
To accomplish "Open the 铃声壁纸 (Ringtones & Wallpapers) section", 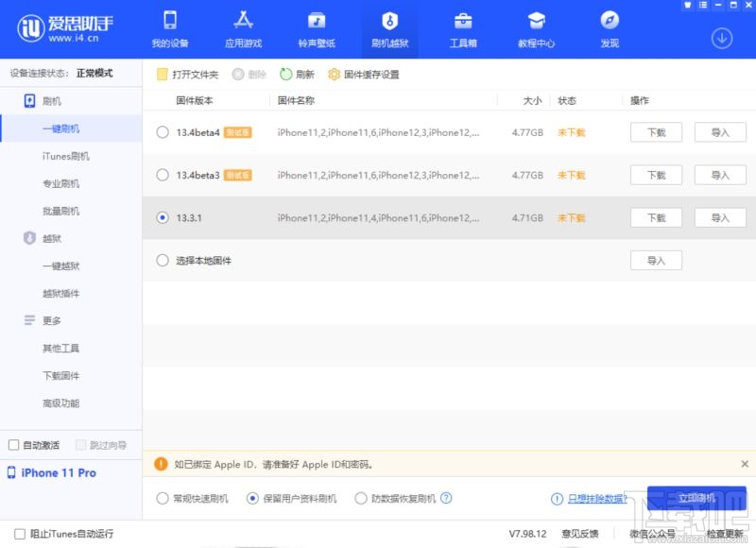I will pos(317,28).
